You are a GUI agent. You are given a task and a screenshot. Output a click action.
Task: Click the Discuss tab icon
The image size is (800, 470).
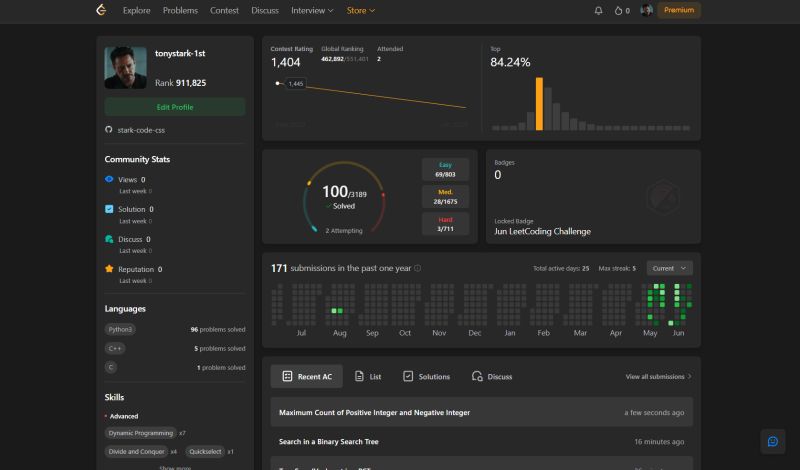tap(477, 376)
